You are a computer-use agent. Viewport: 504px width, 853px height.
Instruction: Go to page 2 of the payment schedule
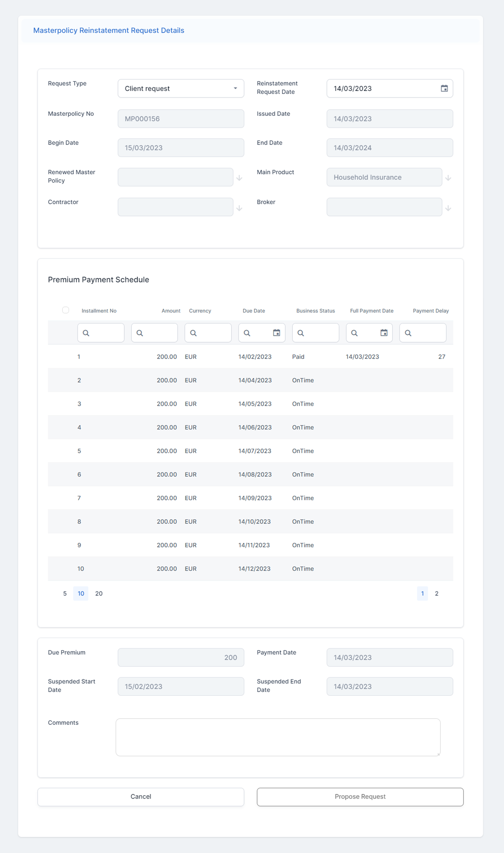pos(436,593)
